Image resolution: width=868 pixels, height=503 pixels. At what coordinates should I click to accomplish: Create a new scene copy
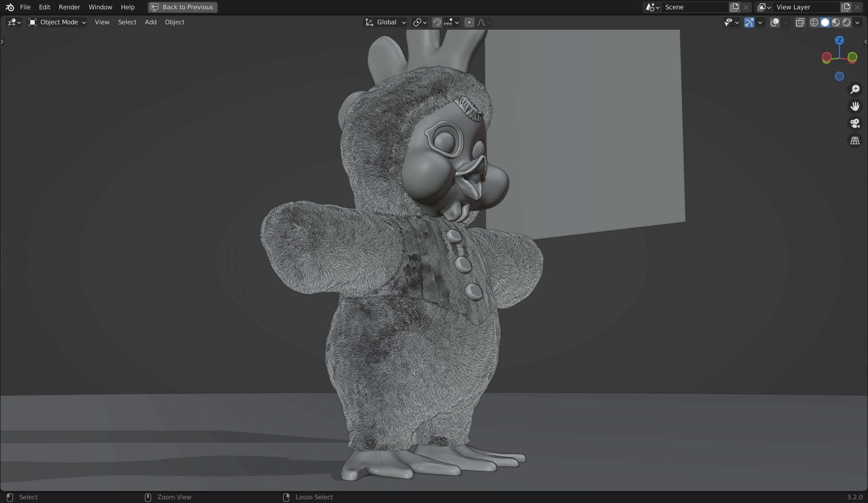[x=734, y=7]
